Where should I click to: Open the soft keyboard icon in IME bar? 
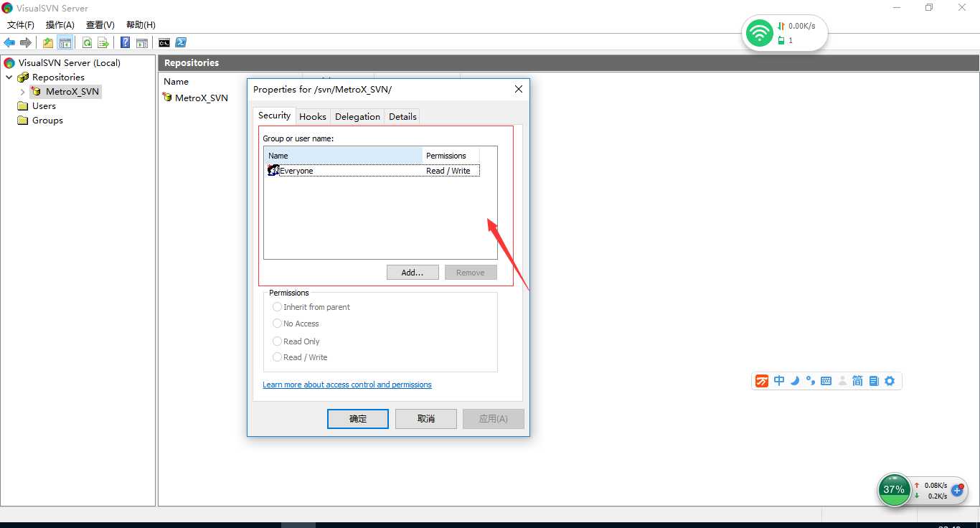[826, 381]
